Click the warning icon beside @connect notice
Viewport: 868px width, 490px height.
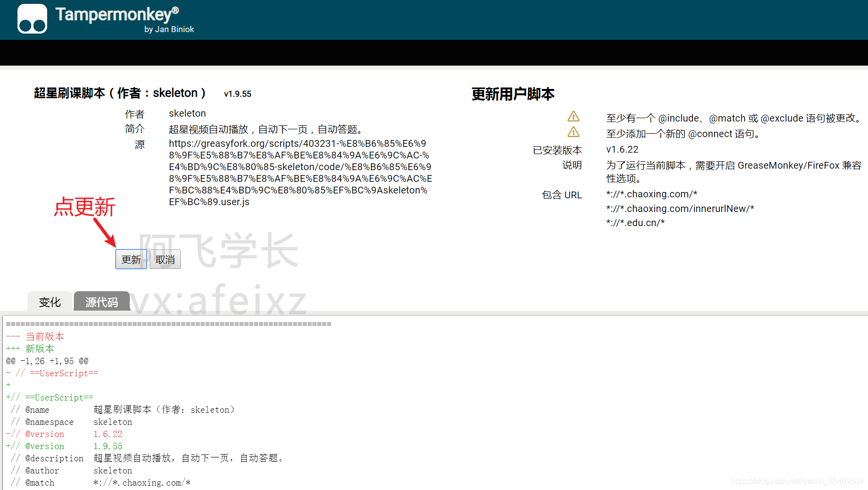click(573, 132)
